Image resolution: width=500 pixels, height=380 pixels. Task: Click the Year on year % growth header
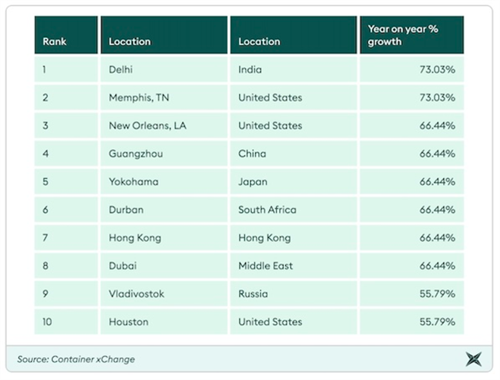pos(412,35)
